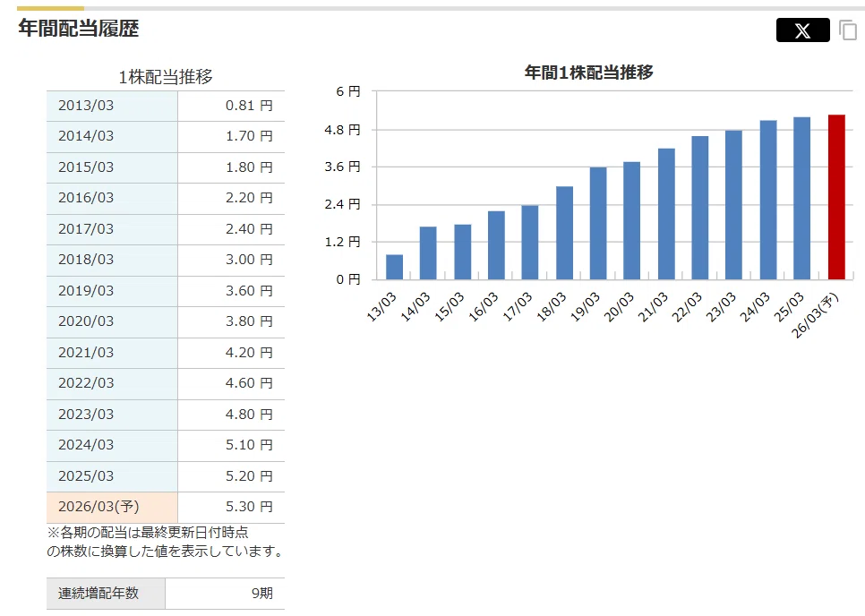Click the 24/03 bar in the chart
Screen dimensions: 865x616
768,200
